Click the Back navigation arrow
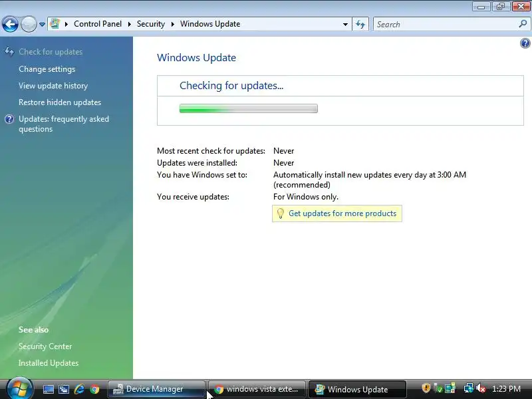Viewport: 532px width, 399px height. [x=10, y=24]
